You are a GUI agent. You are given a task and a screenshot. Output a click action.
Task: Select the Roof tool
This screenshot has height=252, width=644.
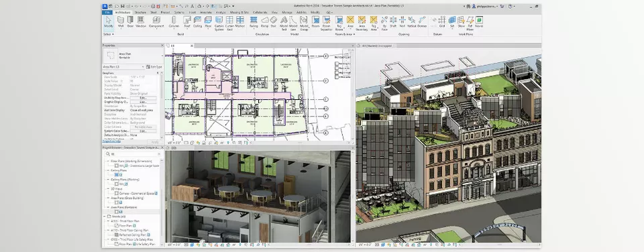(187, 22)
